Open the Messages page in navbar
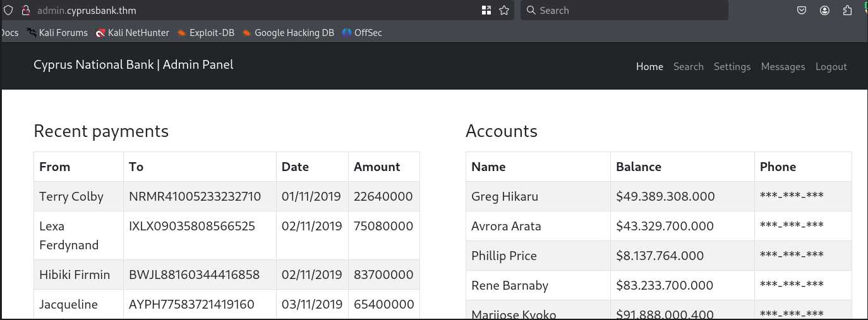868x320 pixels. coord(783,66)
